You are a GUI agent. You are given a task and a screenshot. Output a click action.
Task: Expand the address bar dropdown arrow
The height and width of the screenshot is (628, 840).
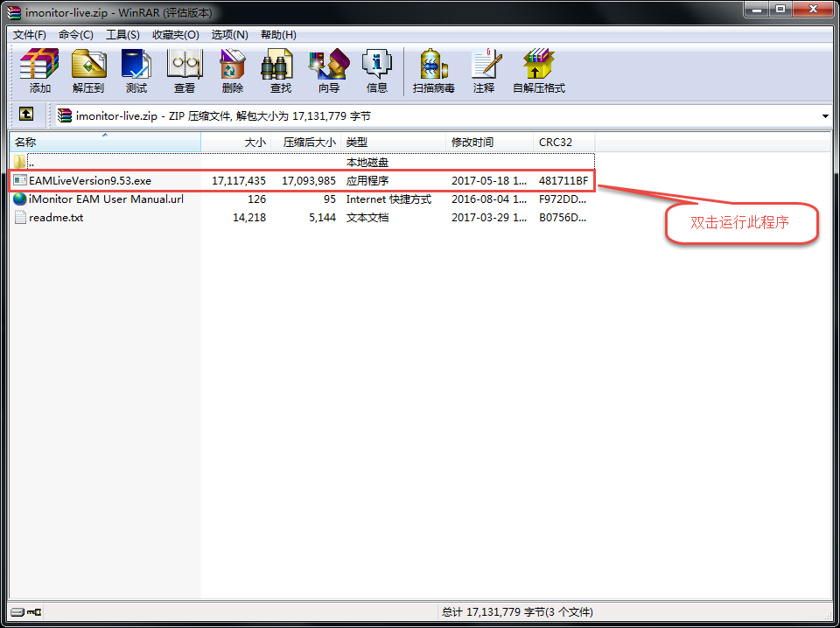tap(825, 115)
